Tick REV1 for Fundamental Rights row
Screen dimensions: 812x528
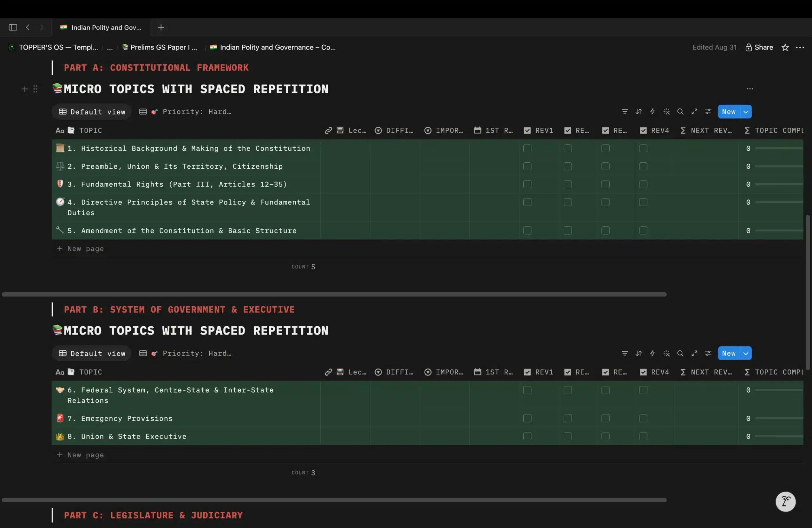527,184
